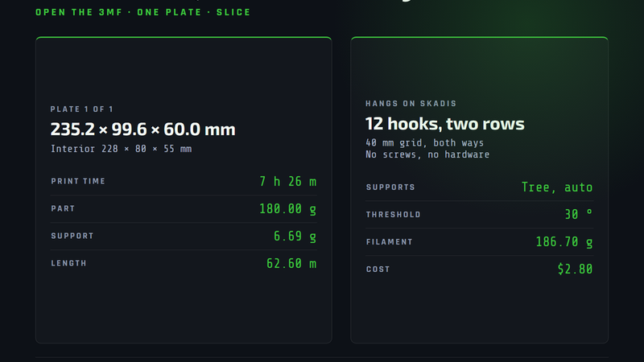Select the Print Time value 7 h 26 m
The height and width of the screenshot is (362, 644).
288,182
